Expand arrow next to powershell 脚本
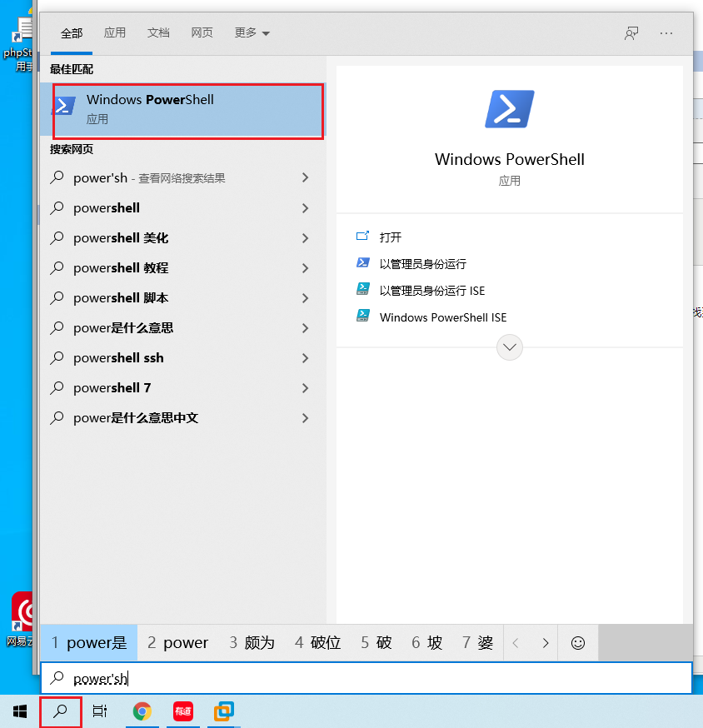 305,298
